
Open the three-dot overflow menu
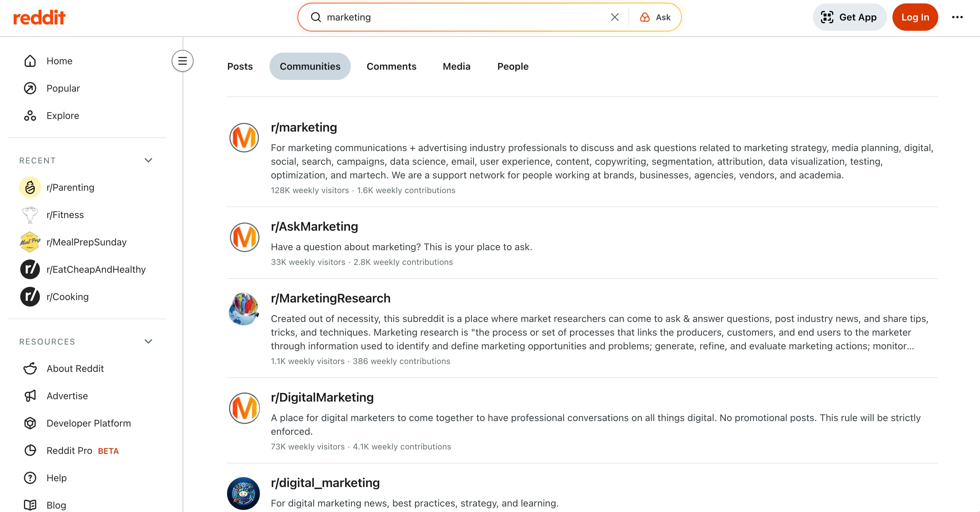tap(957, 17)
